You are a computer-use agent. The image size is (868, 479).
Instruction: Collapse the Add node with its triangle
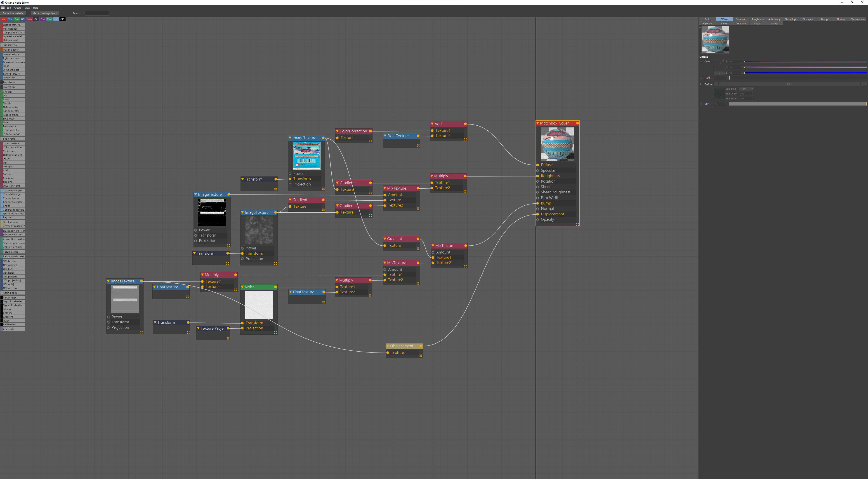click(x=432, y=124)
